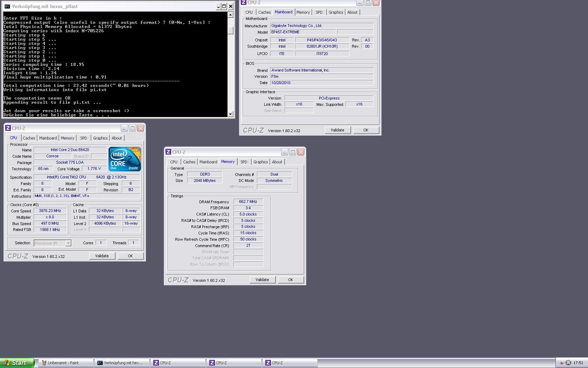Click Southbridge value 82801JR (ICH10R)
Viewport: 588px width, 368px height.
click(x=322, y=47)
